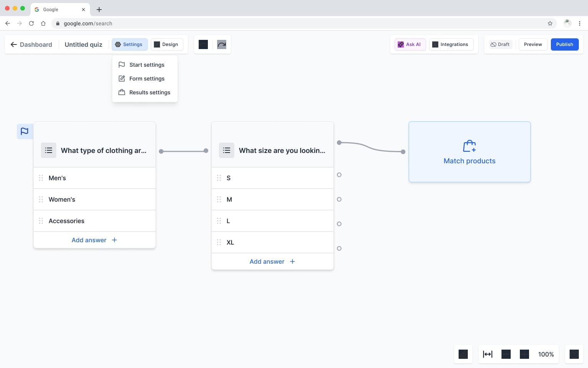The image size is (588, 368).
Task: Click the drag handle for Women's answer
Action: click(41, 199)
